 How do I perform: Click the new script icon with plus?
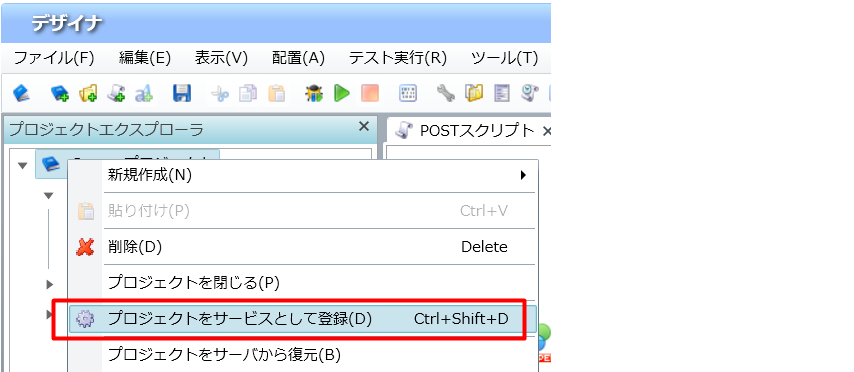pyautogui.click(x=116, y=93)
